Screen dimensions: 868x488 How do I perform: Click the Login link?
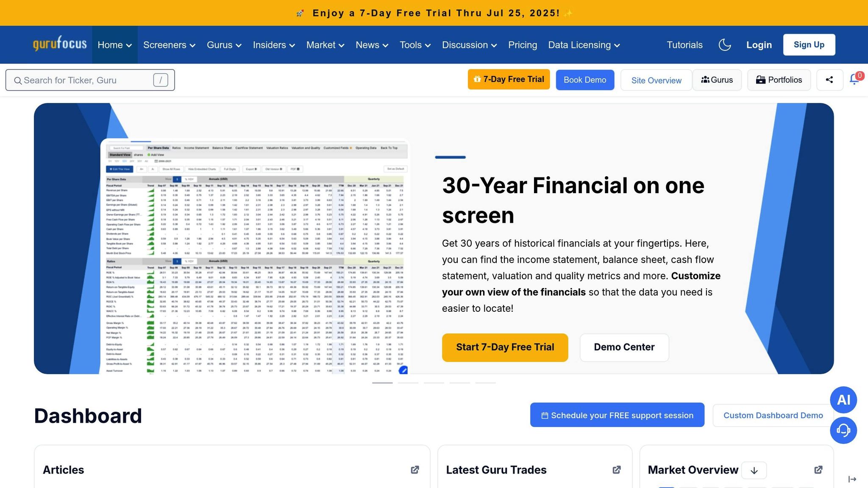click(759, 45)
